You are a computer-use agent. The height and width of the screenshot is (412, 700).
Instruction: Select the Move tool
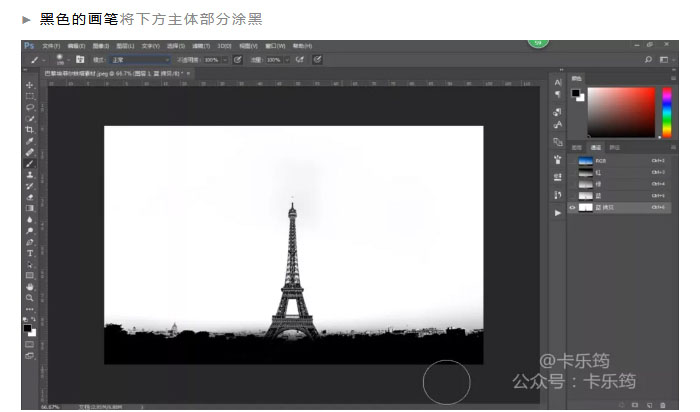pos(29,85)
